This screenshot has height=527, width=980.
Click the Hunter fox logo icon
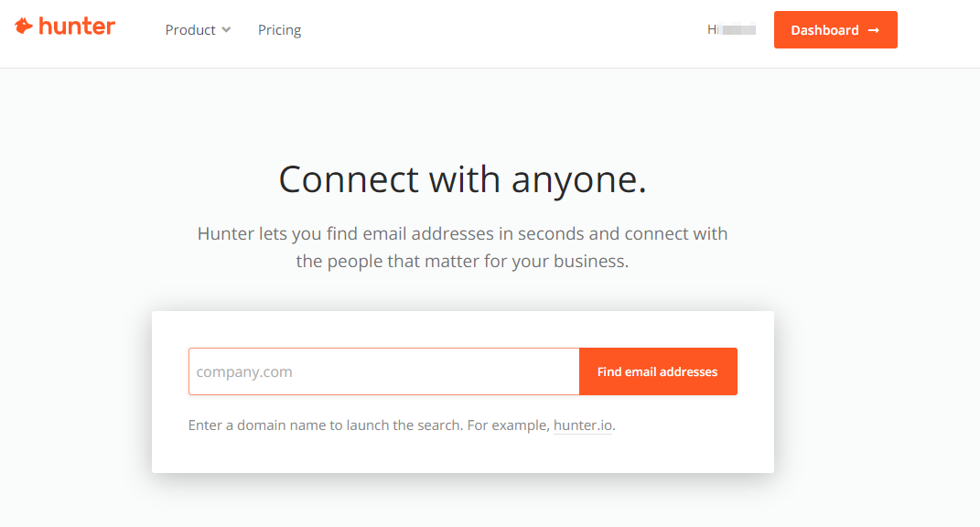click(x=24, y=27)
